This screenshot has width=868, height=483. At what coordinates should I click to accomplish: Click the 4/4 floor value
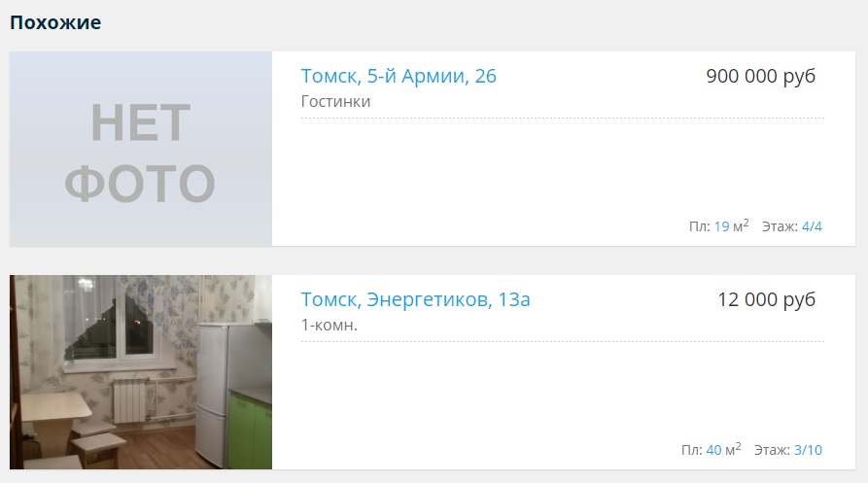tap(812, 226)
